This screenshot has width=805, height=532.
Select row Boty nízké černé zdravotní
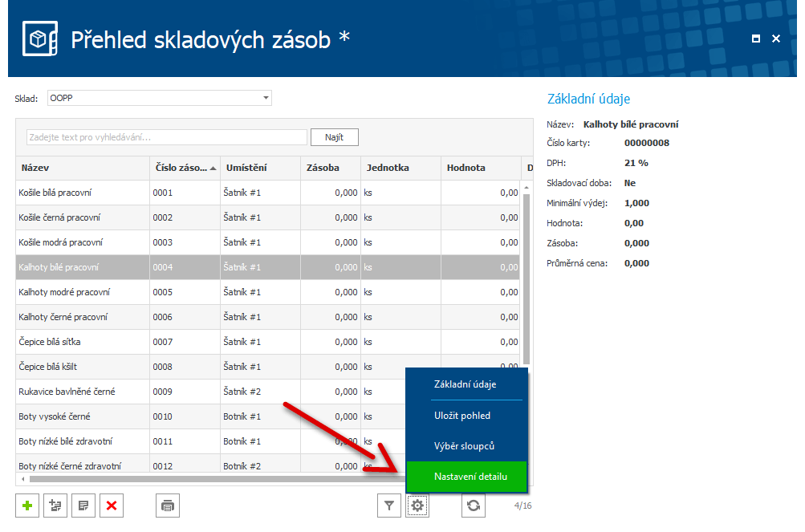(x=210, y=465)
